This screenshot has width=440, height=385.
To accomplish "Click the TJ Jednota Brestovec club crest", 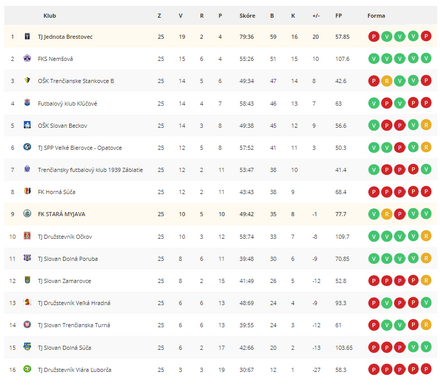I will click(x=27, y=36).
